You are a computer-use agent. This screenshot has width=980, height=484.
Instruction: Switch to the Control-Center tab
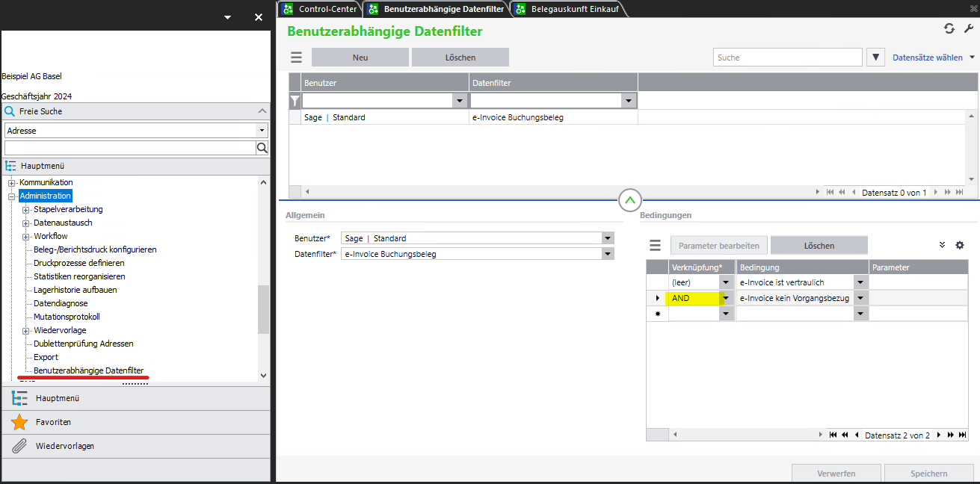320,9
